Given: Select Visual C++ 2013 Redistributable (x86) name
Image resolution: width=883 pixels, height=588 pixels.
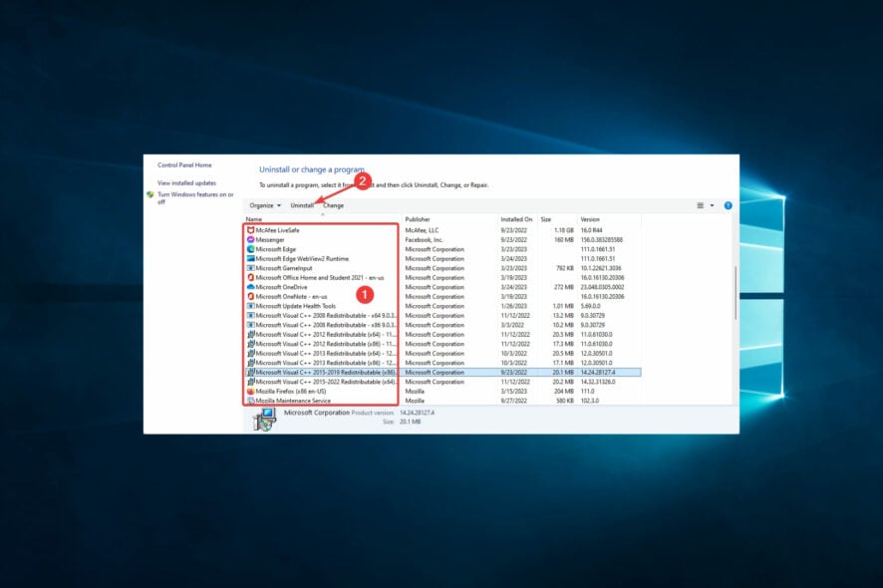Looking at the screenshot, I should [x=326, y=364].
